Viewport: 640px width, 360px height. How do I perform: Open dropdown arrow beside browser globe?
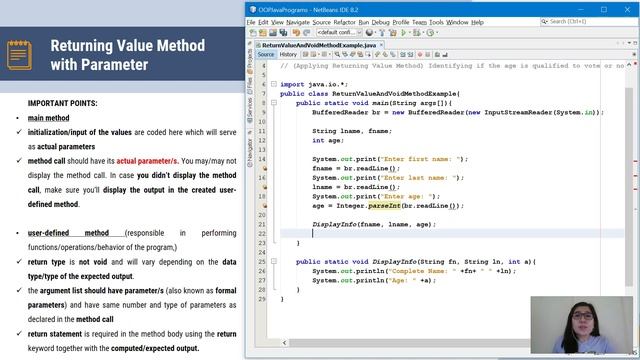376,33
